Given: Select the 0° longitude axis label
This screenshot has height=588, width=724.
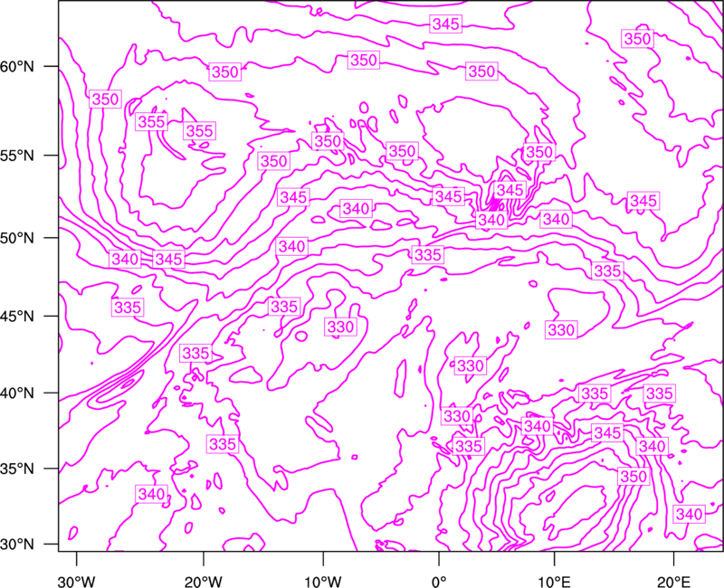Looking at the screenshot, I should coord(439,582).
